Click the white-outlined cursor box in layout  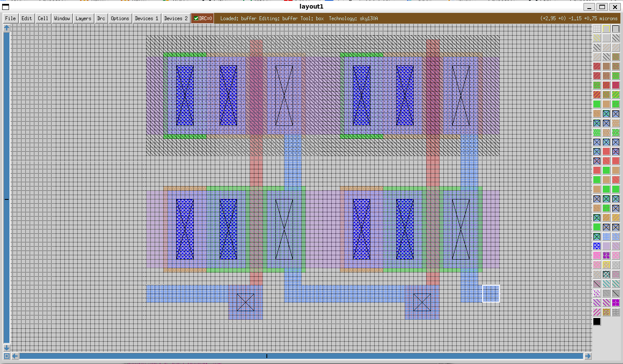(491, 294)
